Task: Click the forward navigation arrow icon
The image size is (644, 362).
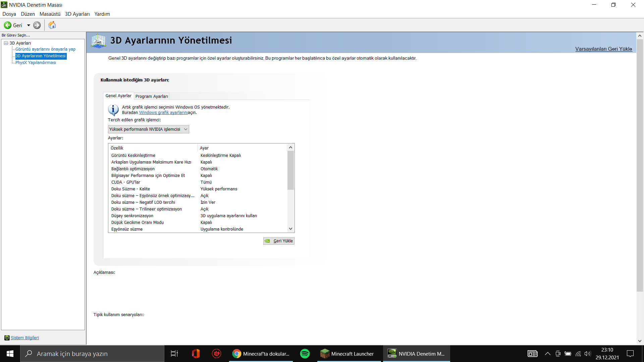Action: [x=37, y=25]
